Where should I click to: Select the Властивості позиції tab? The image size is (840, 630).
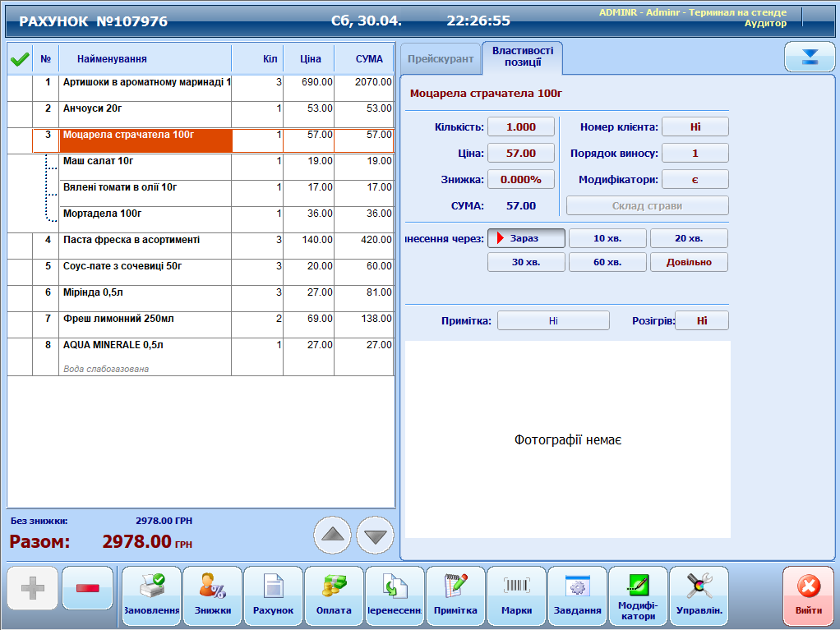pos(522,57)
